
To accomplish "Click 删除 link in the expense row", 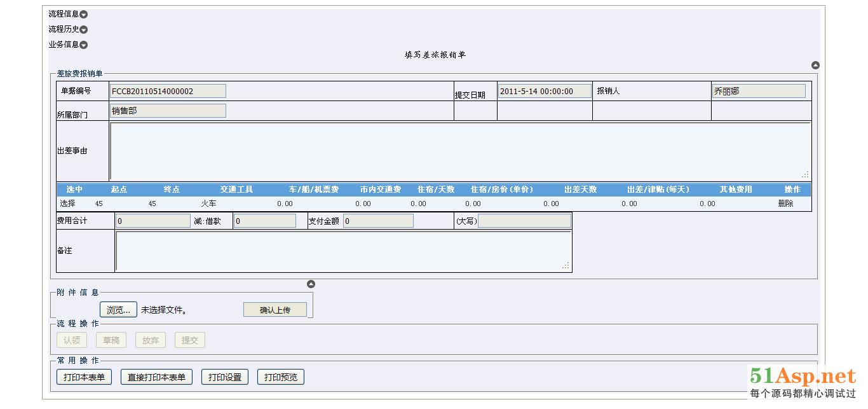I will tap(785, 204).
